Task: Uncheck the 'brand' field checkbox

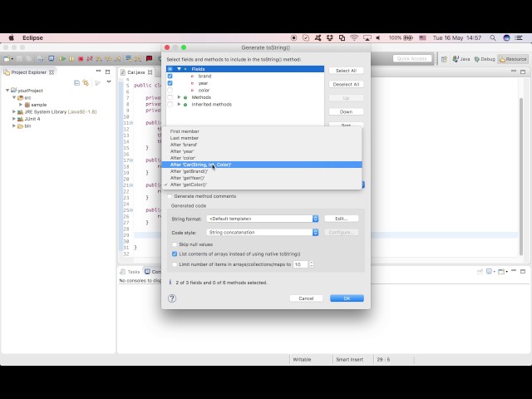Action: point(170,76)
